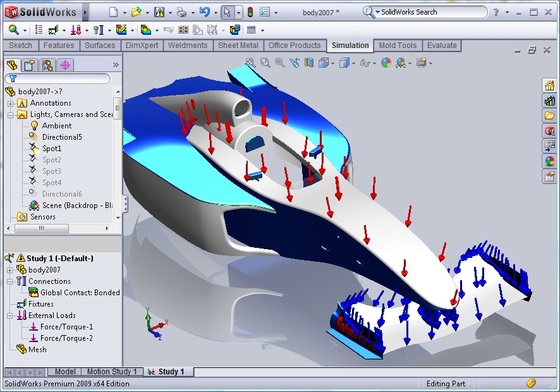560x392 pixels.
Task: Click the table icon in simulation toolbar
Action: coord(252,30)
